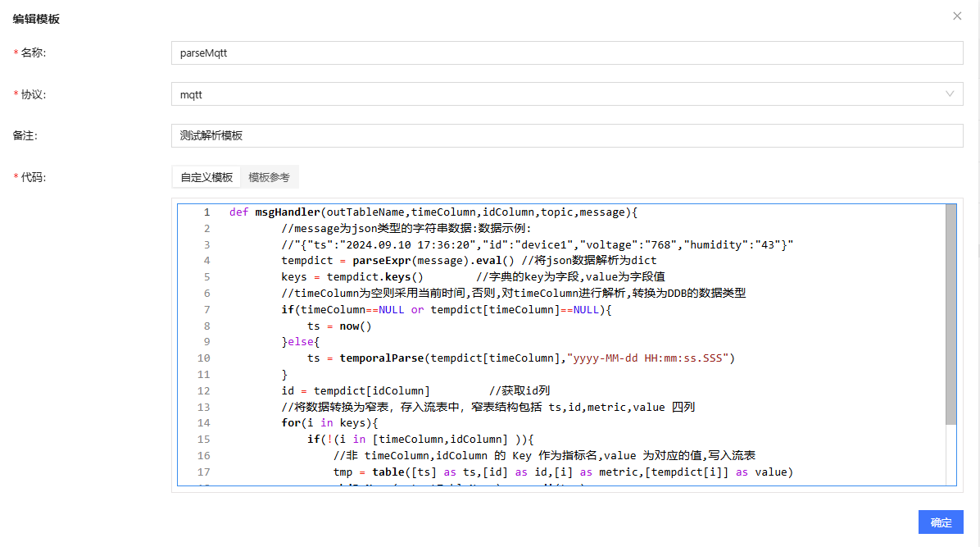Click the for(i in keys) line
The width and height of the screenshot is (980, 547).
[x=329, y=423]
